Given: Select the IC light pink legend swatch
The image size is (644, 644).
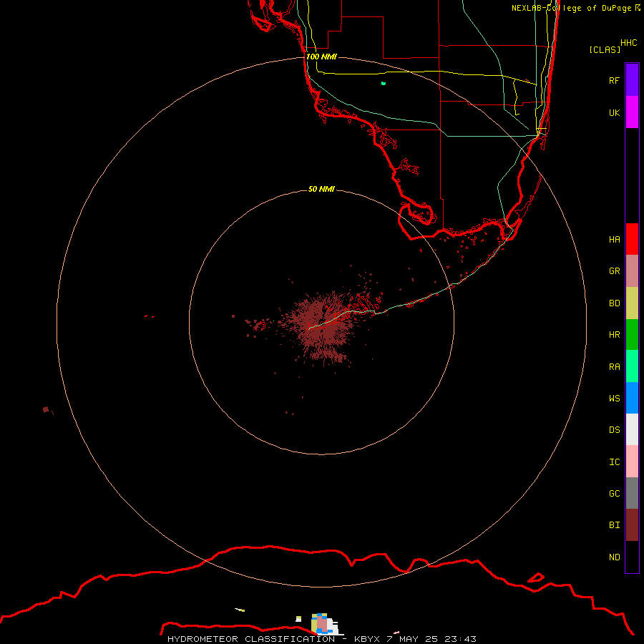Looking at the screenshot, I should pos(632,462).
